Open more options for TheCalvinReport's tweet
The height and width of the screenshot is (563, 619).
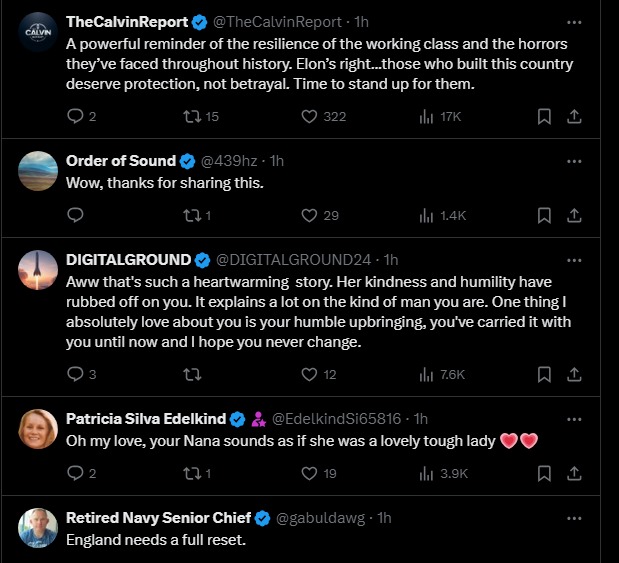(574, 21)
